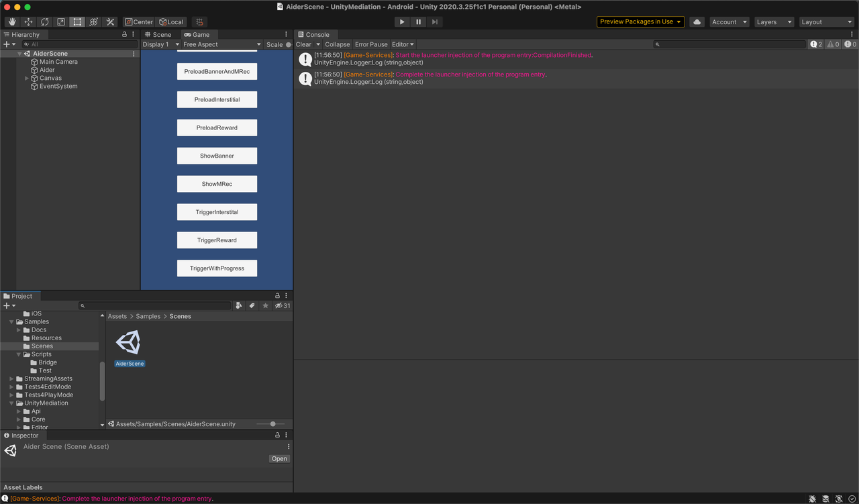This screenshot has width=859, height=504.
Task: Collapse the Samples folder
Action: [11, 322]
